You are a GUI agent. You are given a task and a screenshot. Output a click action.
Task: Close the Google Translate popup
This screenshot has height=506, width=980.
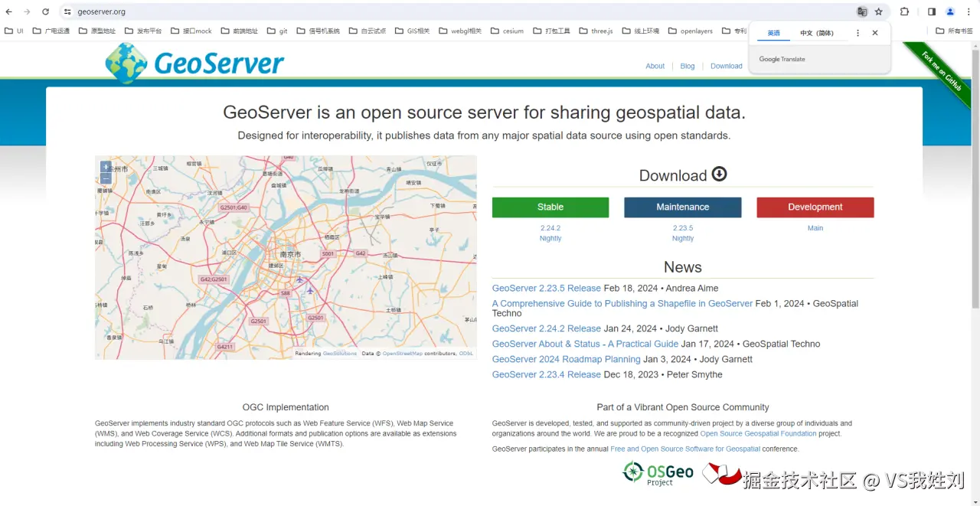tap(875, 33)
